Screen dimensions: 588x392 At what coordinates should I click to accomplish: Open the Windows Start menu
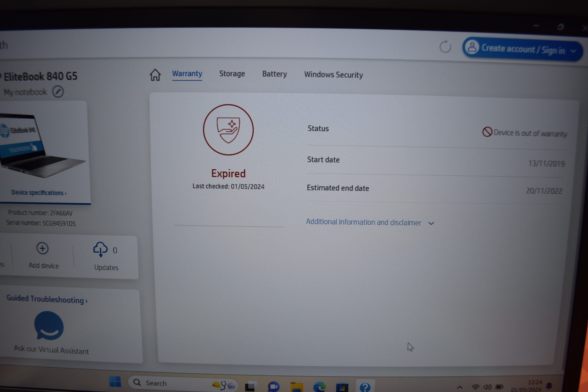pos(115,381)
